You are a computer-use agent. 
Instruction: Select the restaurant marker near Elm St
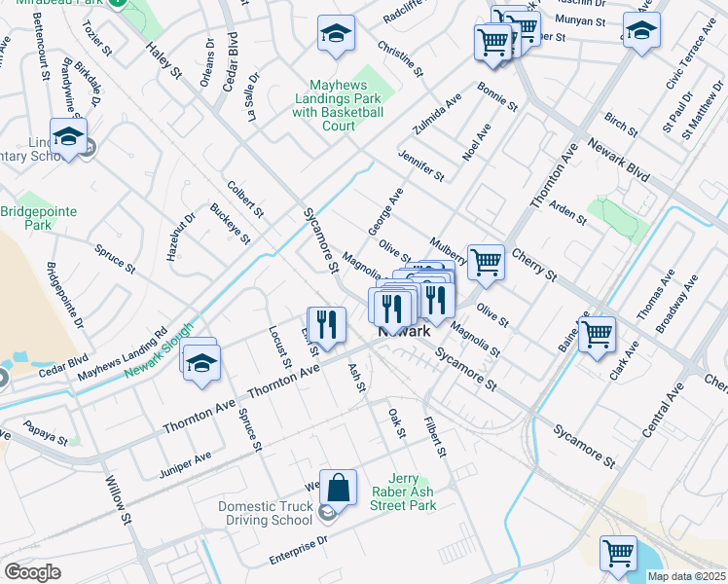pyautogui.click(x=327, y=325)
